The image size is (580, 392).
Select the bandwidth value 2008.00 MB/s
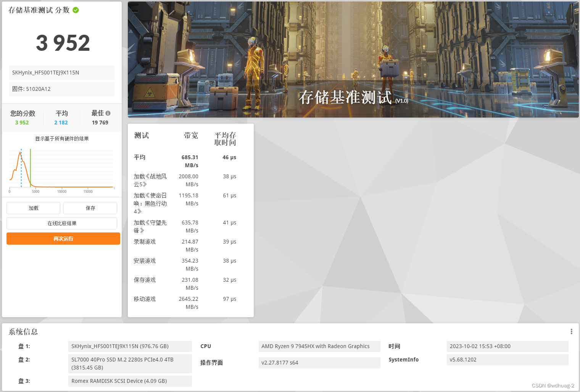(x=188, y=180)
